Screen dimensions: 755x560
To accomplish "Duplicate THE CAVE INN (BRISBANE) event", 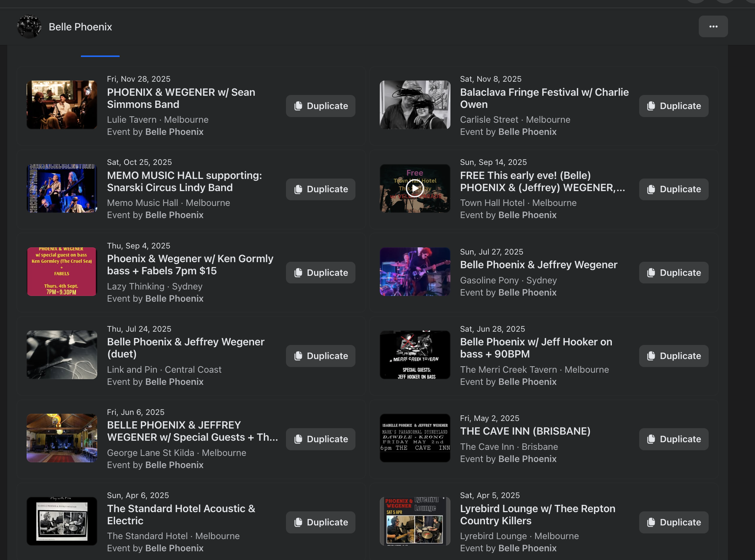I will [x=673, y=439].
